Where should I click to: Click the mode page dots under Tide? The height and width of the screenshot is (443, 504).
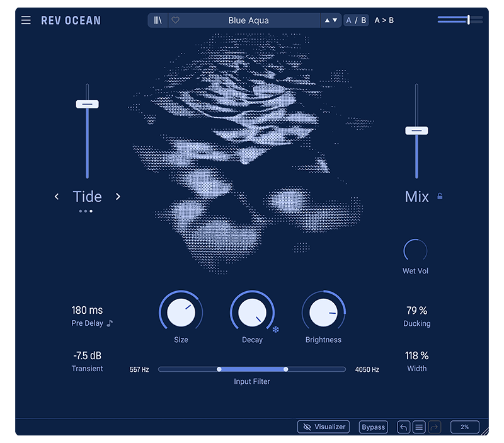pos(86,211)
